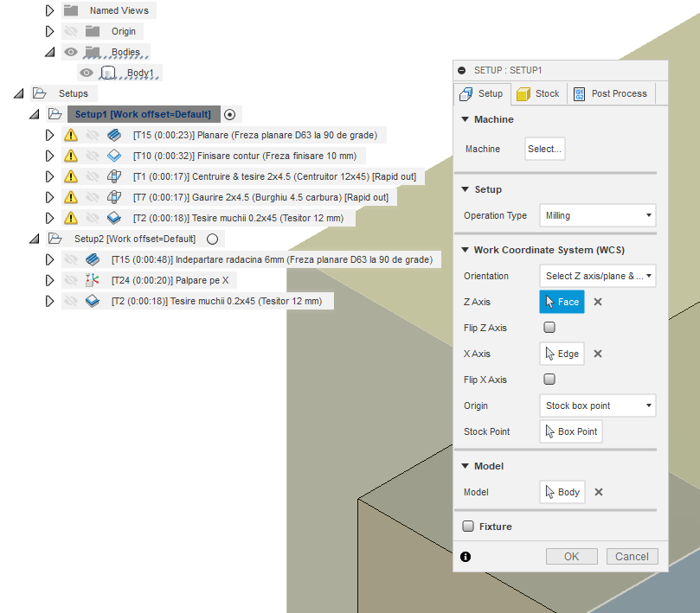Screen dimensions: 700x613
Task: Click the Body1 body icon
Action: [x=108, y=73]
